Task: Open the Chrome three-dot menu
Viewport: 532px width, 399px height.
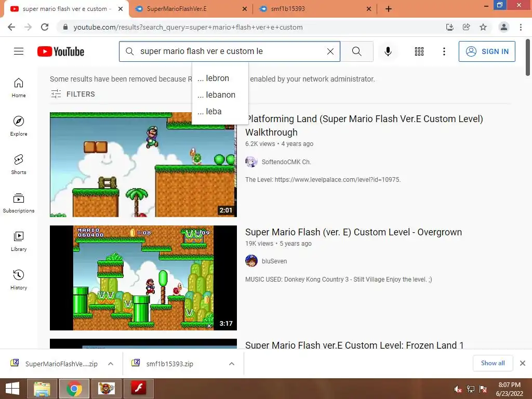Action: point(521,27)
